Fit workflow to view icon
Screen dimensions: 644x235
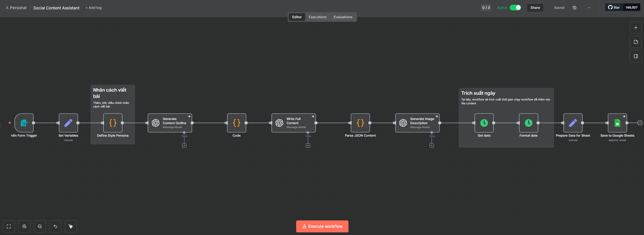click(9, 226)
